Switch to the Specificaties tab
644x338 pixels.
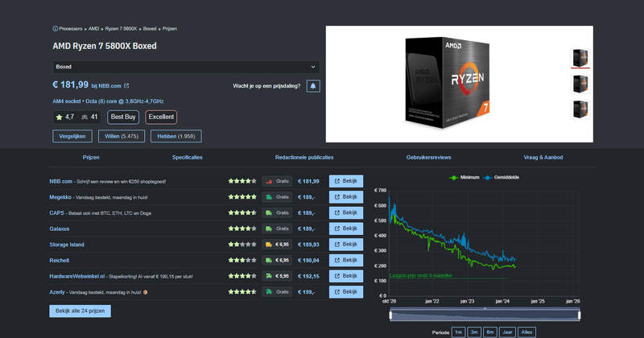pyautogui.click(x=188, y=157)
